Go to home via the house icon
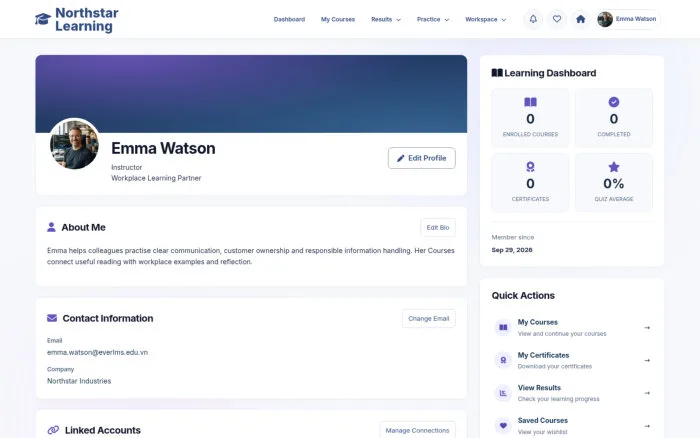The width and height of the screenshot is (700, 438). tap(580, 19)
